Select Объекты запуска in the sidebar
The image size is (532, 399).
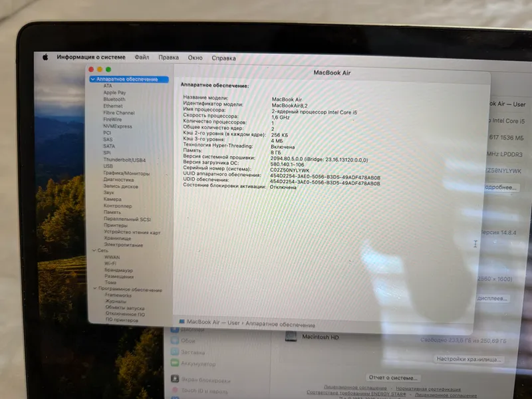(125, 308)
